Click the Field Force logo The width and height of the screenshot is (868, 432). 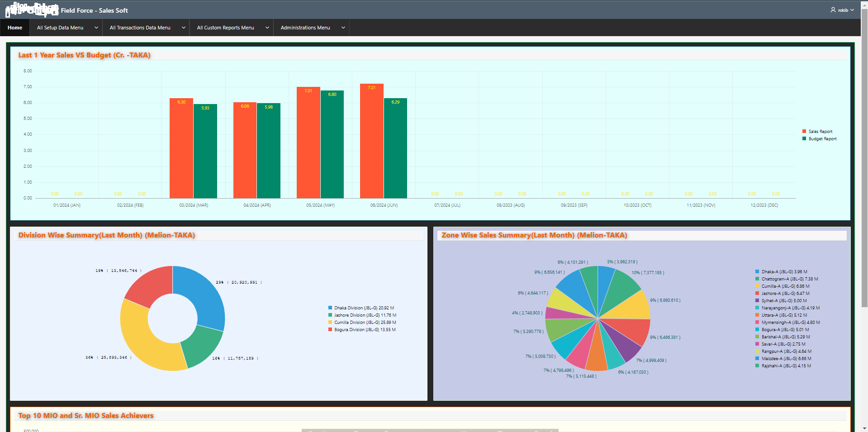click(32, 9)
